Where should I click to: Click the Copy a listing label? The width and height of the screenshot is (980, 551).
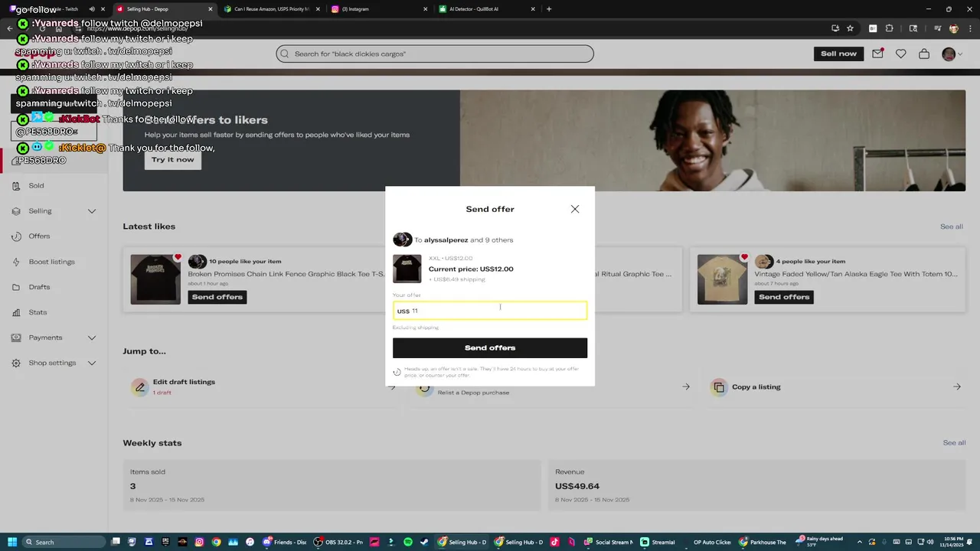[x=756, y=387]
